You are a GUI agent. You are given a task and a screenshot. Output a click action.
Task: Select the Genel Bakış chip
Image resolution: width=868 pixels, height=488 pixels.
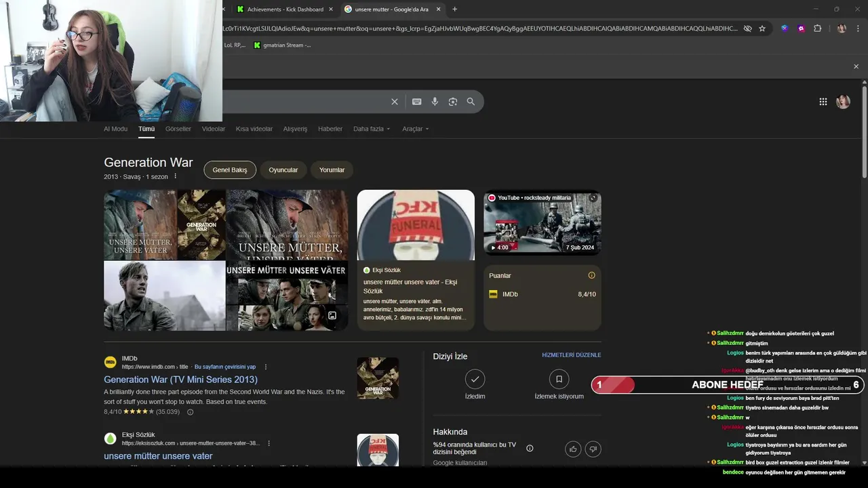click(x=230, y=170)
